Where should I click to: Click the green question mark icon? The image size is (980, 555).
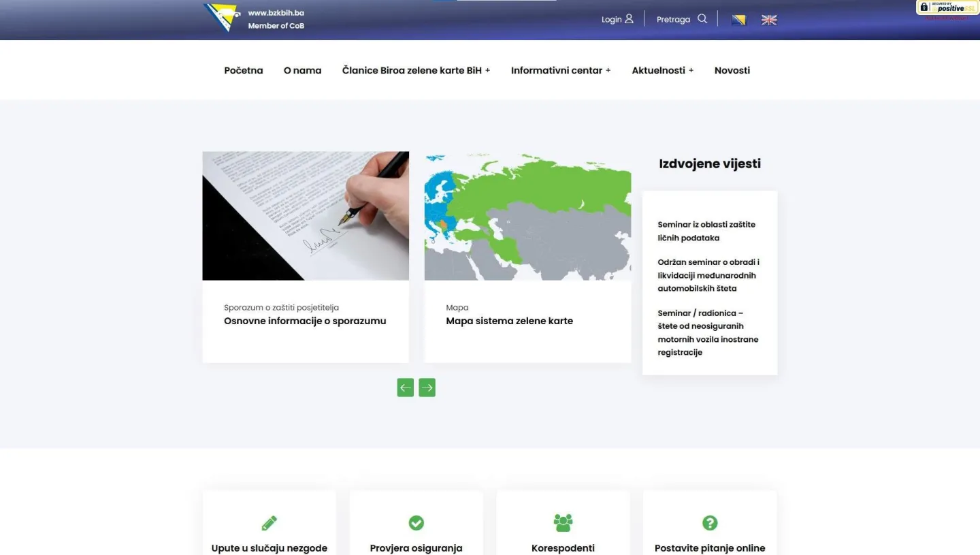click(x=710, y=523)
